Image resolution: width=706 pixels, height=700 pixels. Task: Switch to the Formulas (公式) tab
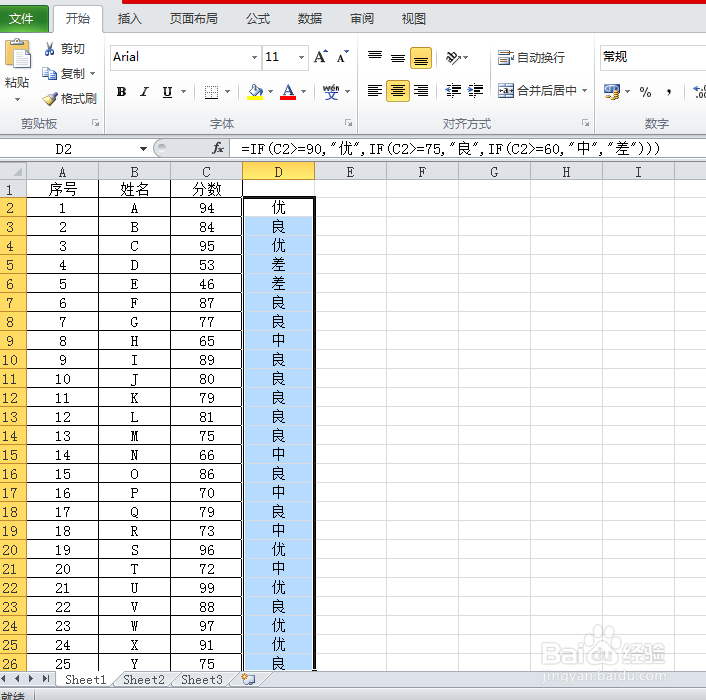click(258, 19)
